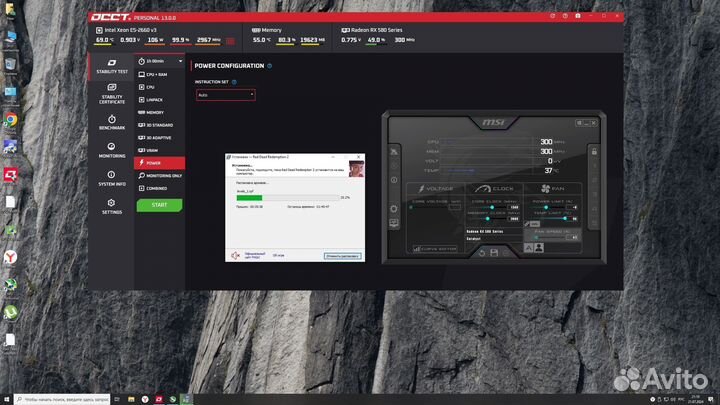
Task: Click the OCCT title bar help icon
Action: [x=565, y=16]
